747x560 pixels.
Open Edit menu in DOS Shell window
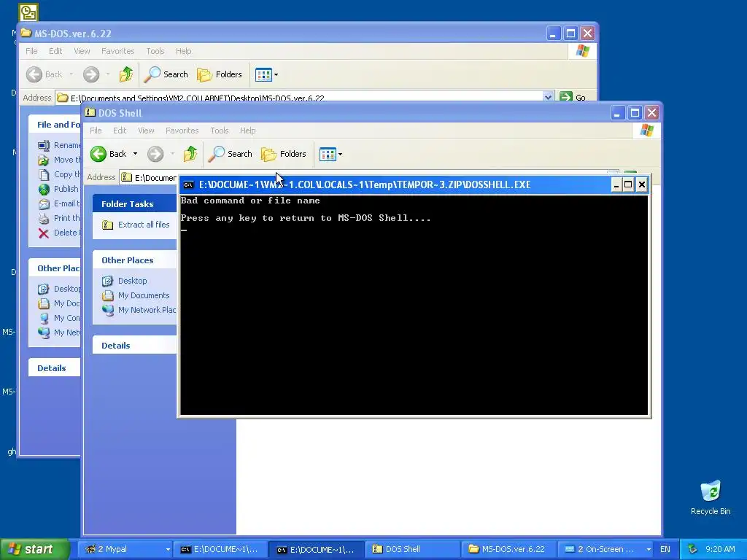point(120,131)
